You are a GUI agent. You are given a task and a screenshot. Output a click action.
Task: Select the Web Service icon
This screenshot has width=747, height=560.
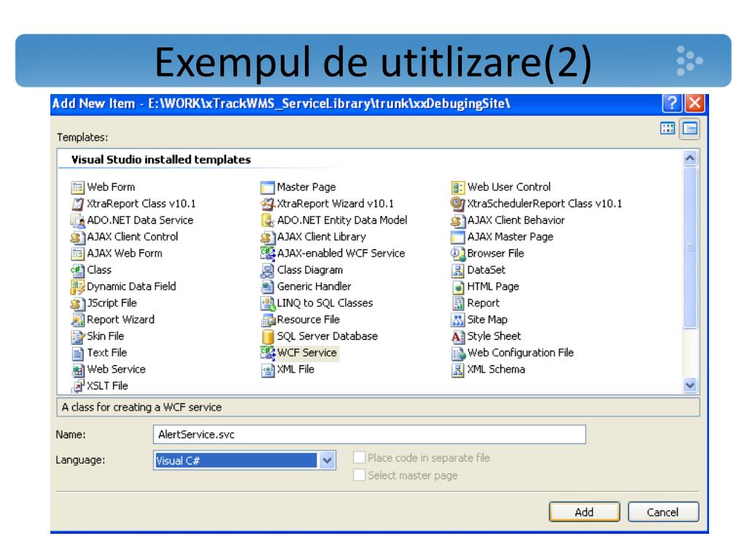[77, 370]
